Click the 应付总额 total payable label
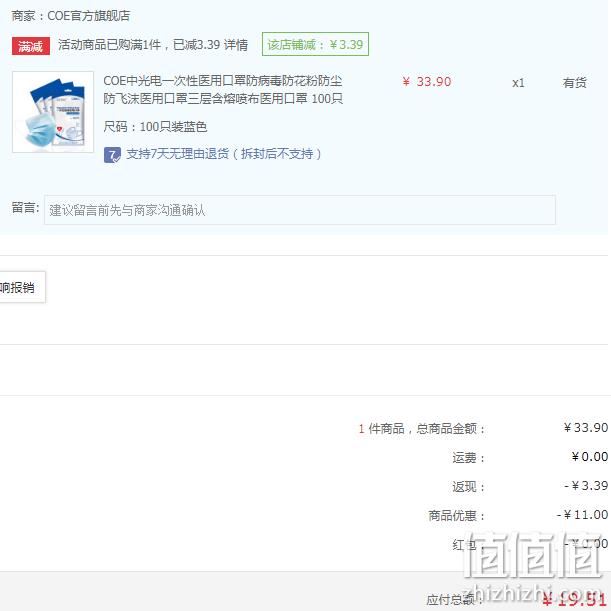 pyautogui.click(x=451, y=599)
